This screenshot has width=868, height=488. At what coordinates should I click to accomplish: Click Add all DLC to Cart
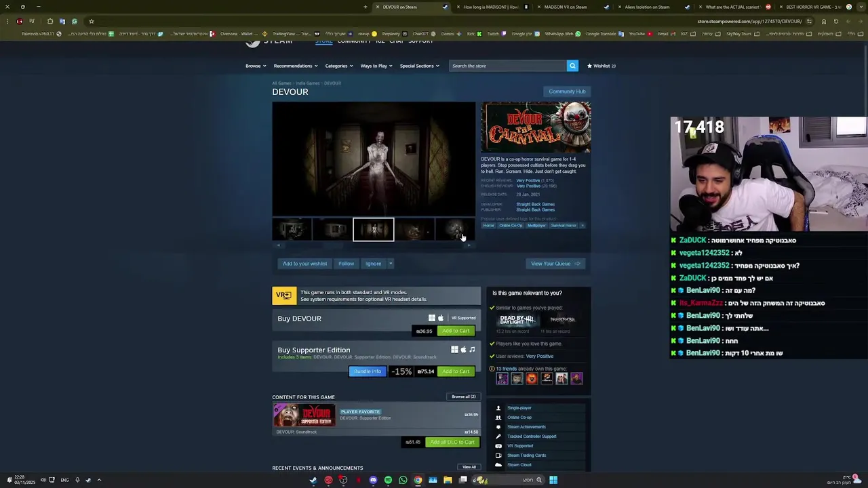452,442
